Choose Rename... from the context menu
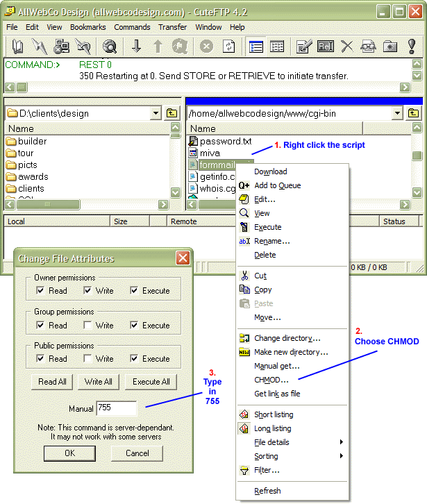This screenshot has height=504, width=427. (292, 241)
